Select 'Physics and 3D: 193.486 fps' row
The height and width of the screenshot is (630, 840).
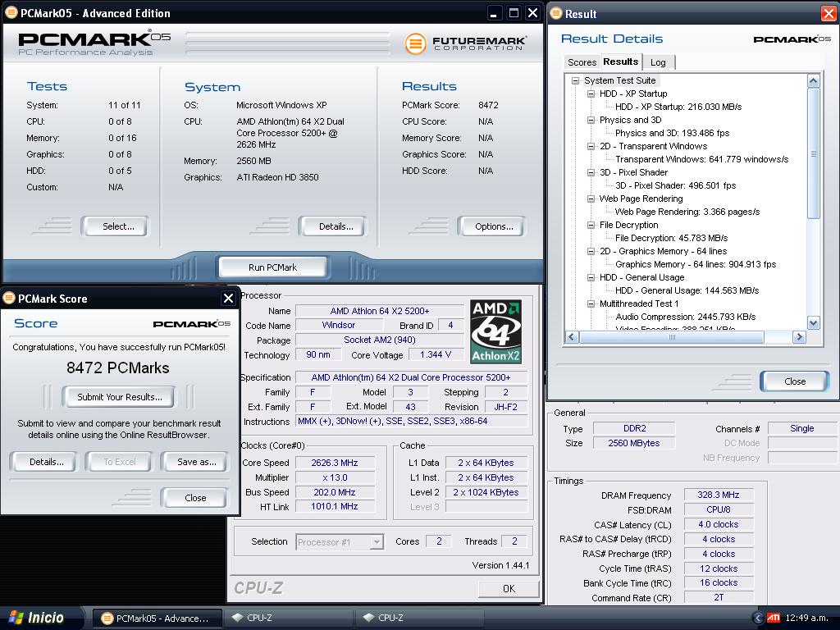point(672,134)
